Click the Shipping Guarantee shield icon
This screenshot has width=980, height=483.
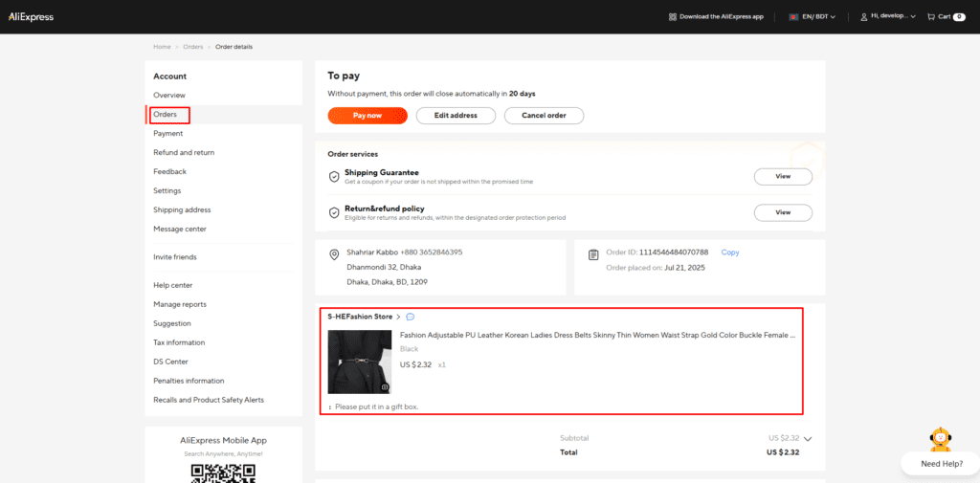pos(334,177)
